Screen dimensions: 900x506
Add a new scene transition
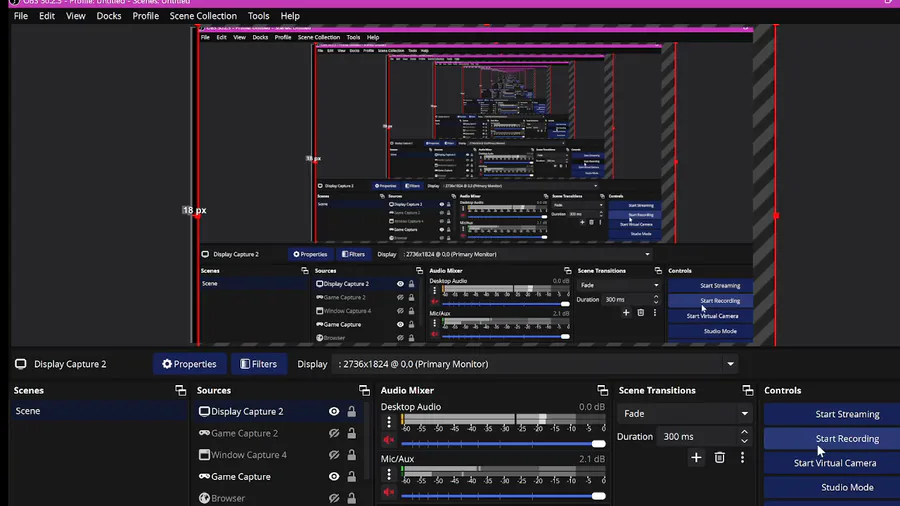click(x=696, y=457)
